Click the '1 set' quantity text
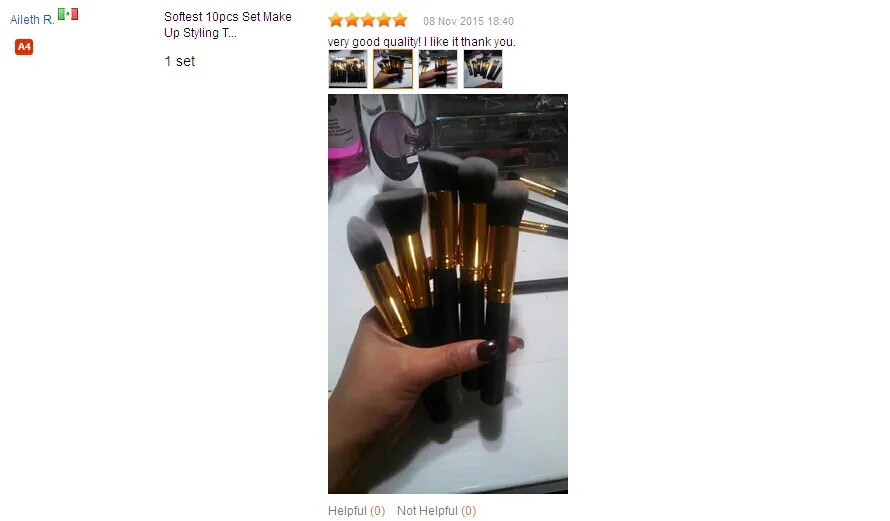 (180, 61)
